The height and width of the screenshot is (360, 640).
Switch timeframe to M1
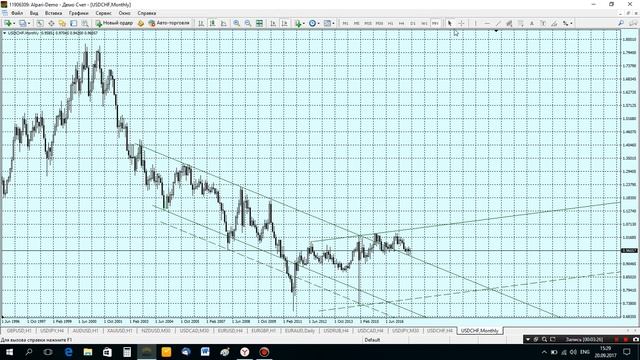(345, 23)
